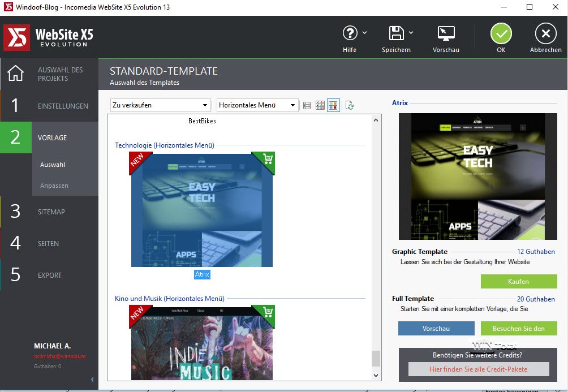Click the template list scroll down arrow

click(376, 376)
